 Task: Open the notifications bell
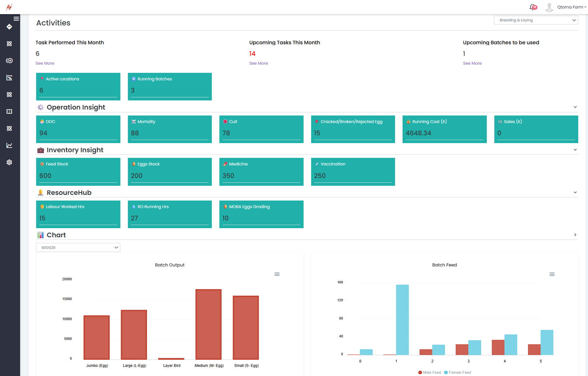point(533,7)
